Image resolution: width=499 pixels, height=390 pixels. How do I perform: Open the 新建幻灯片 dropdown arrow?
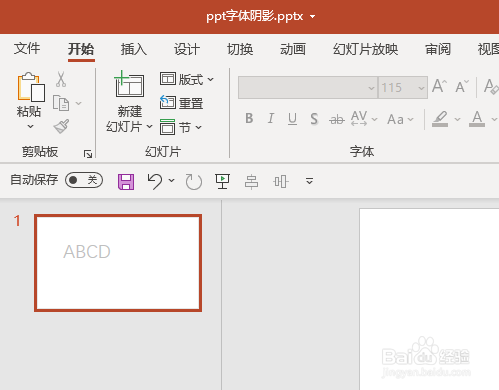click(x=149, y=127)
